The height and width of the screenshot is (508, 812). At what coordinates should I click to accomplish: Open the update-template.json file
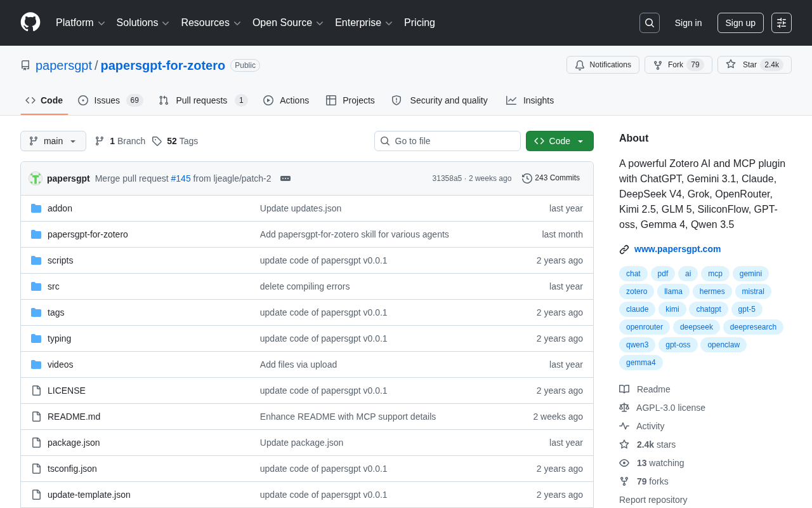[x=89, y=495]
